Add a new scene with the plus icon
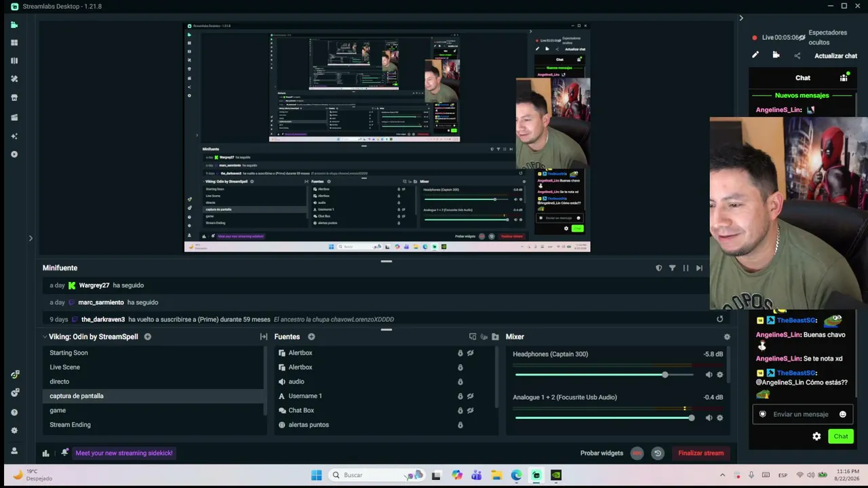868x488 pixels. (x=147, y=337)
